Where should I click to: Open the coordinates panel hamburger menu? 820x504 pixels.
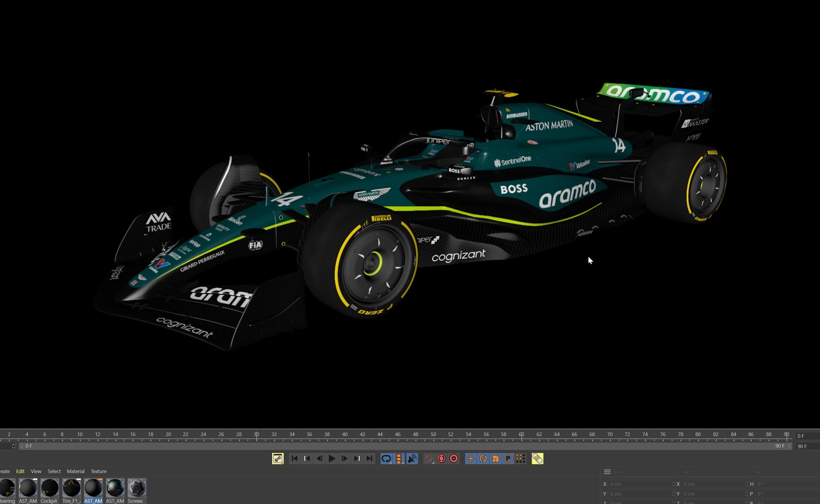pyautogui.click(x=607, y=472)
